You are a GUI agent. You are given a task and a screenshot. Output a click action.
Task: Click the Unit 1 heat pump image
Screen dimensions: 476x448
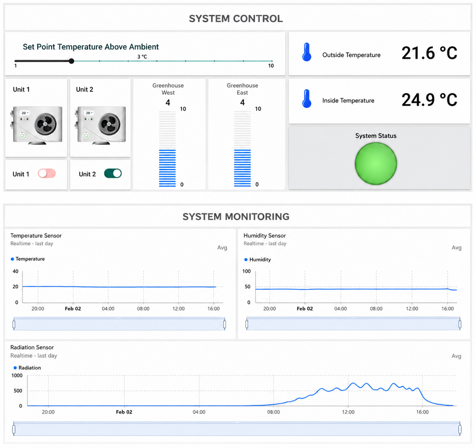point(36,125)
